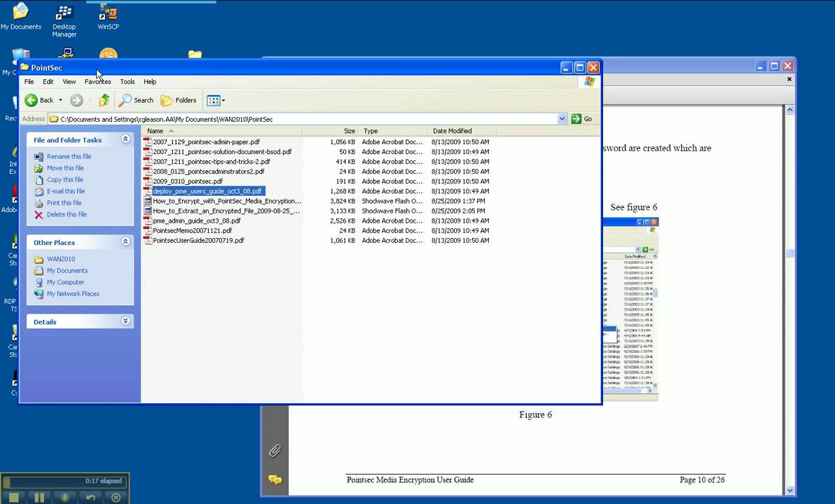The height and width of the screenshot is (504, 835).
Task: Select PointsecUserGuide20070719.pdf file
Action: (198, 241)
